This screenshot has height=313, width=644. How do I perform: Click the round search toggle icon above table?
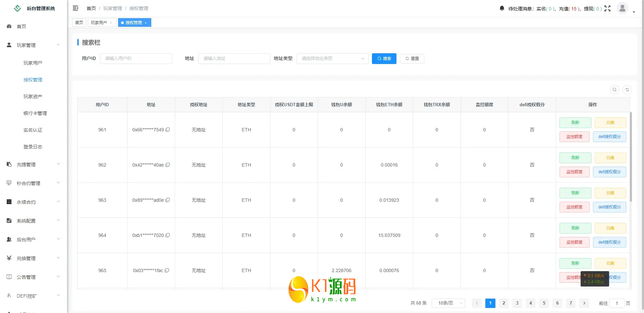(x=614, y=90)
